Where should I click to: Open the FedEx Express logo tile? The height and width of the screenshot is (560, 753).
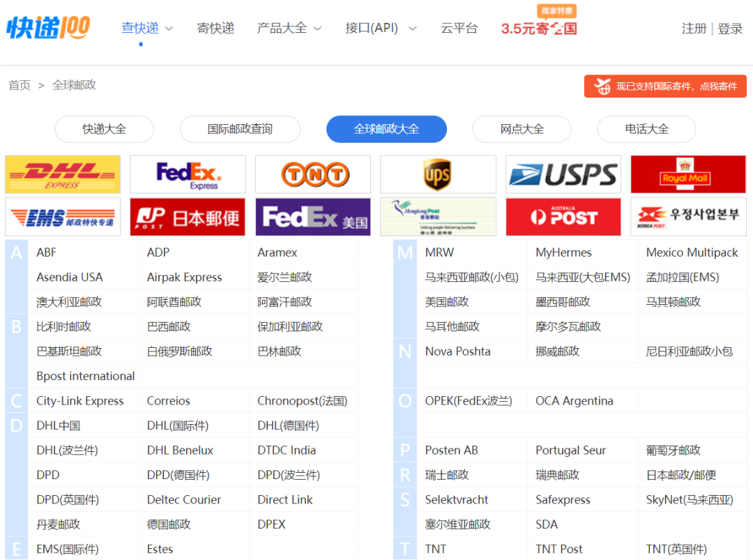(188, 174)
